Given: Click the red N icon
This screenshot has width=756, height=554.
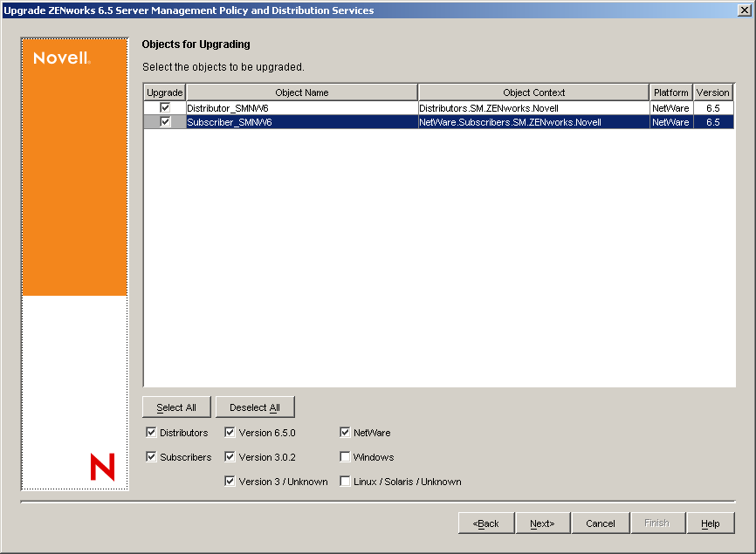Looking at the screenshot, I should 102,468.
